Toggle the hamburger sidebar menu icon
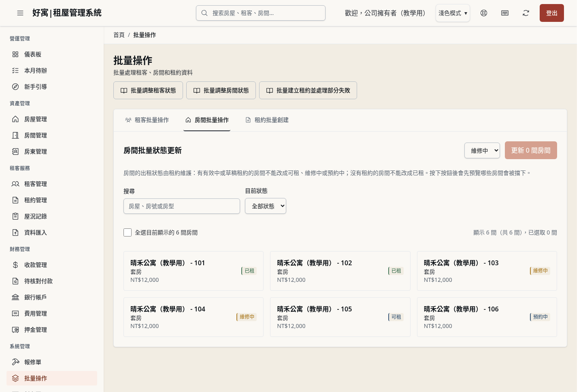The width and height of the screenshot is (583, 392). (x=20, y=13)
